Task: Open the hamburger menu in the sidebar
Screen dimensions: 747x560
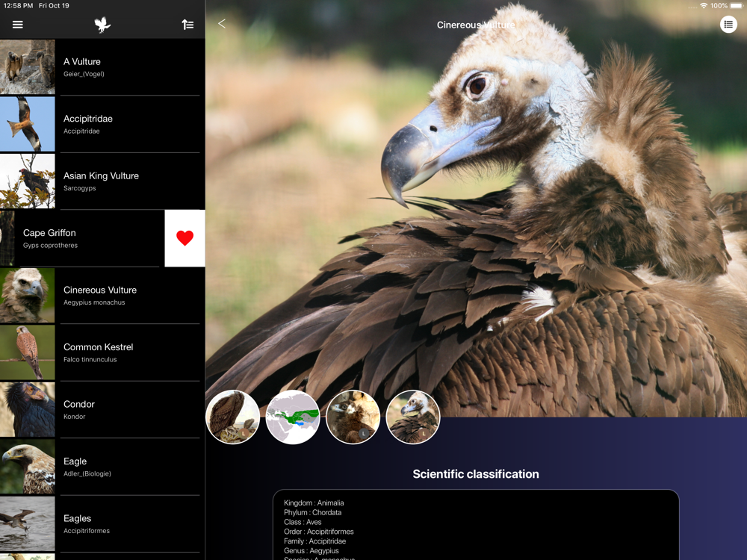Action: [x=18, y=25]
